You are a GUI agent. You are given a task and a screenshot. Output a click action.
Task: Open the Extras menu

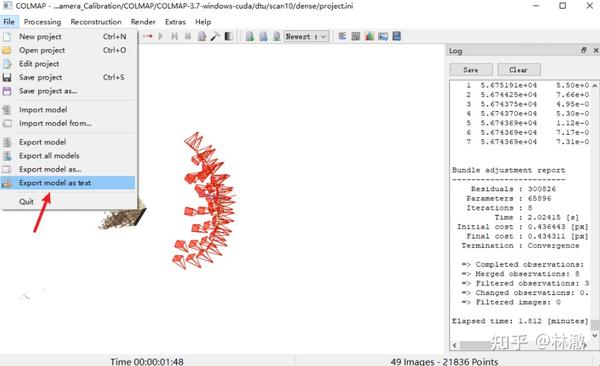point(175,22)
